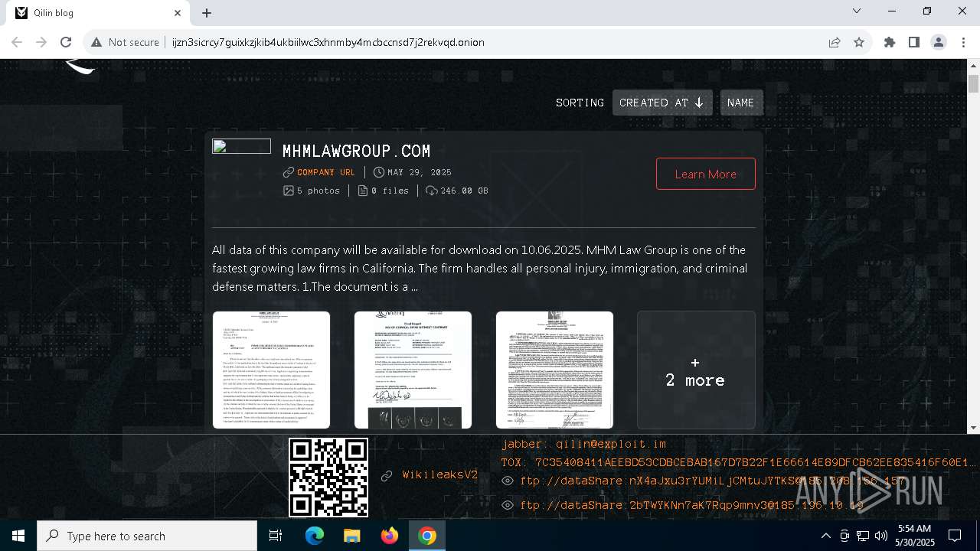Open the MHMLAWGROUP.COM title
Image resolution: width=980 pixels, height=551 pixels.
[356, 151]
